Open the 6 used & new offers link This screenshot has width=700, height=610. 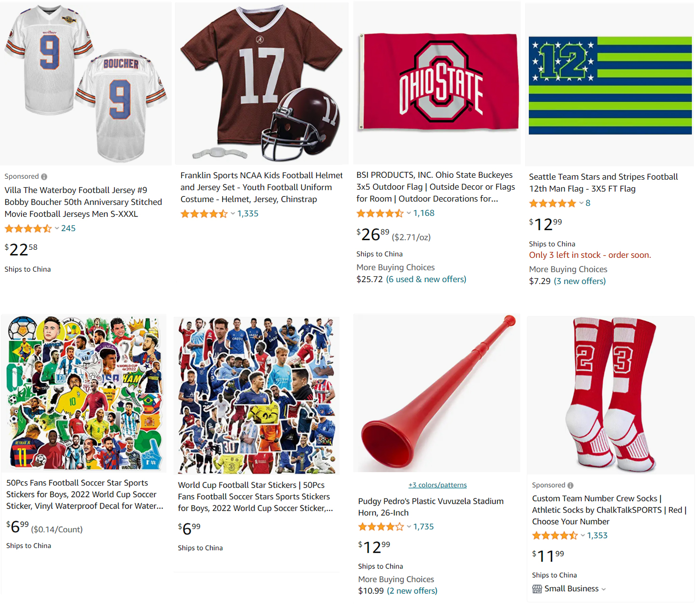pos(426,279)
